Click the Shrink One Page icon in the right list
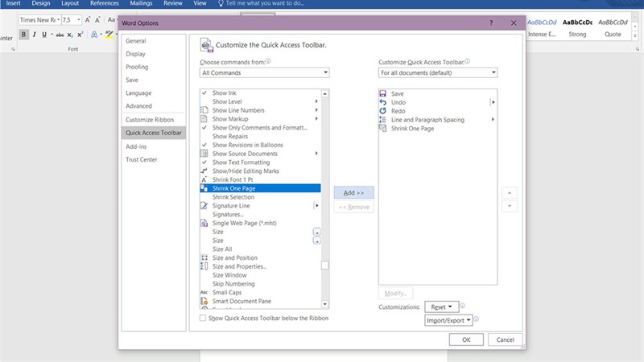The height and width of the screenshot is (362, 644). (x=383, y=128)
